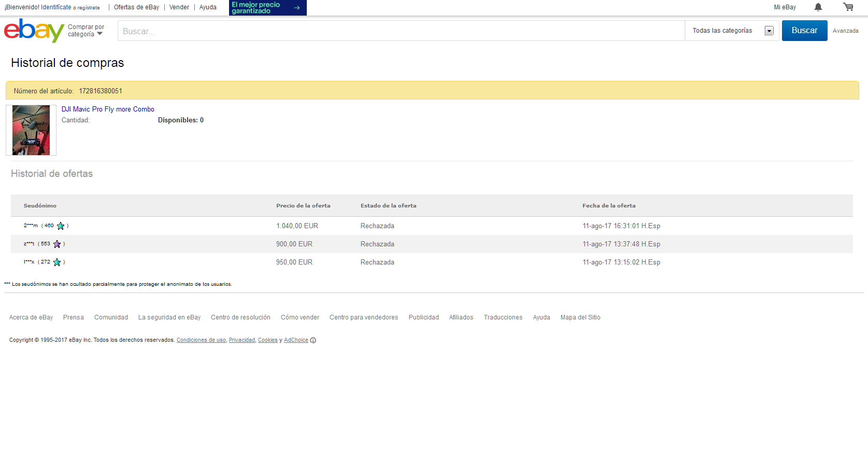Screen dimensions: 868x472
Task: Open the Comunidad footer link
Action: pos(111,317)
